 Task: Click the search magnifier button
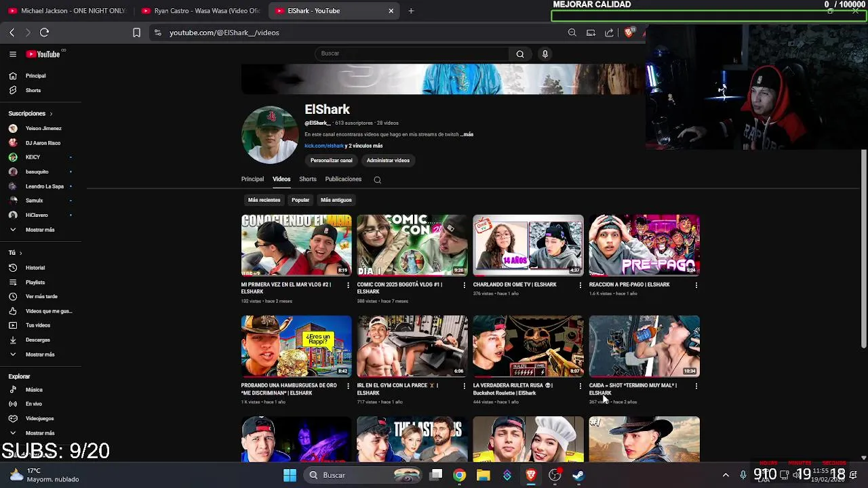520,54
